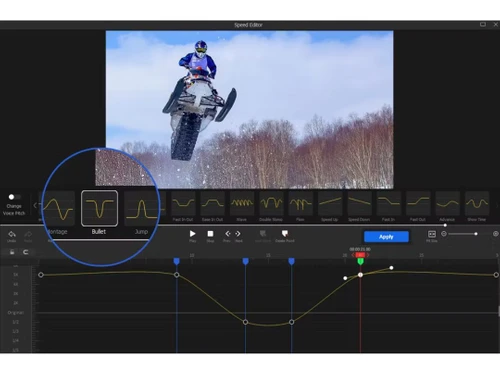Screen dimensions: 500x375
Task: Click the Add Point tool
Action: click(263, 235)
